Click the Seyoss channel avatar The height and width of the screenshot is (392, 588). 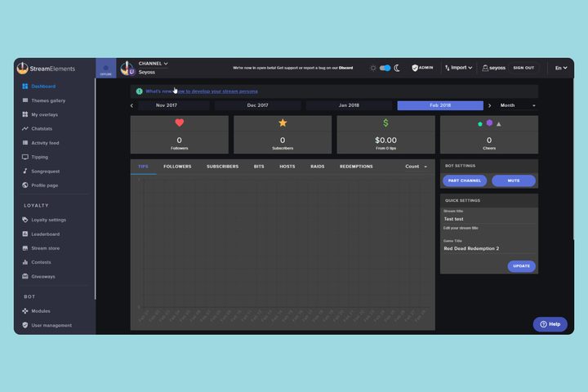[x=127, y=69]
